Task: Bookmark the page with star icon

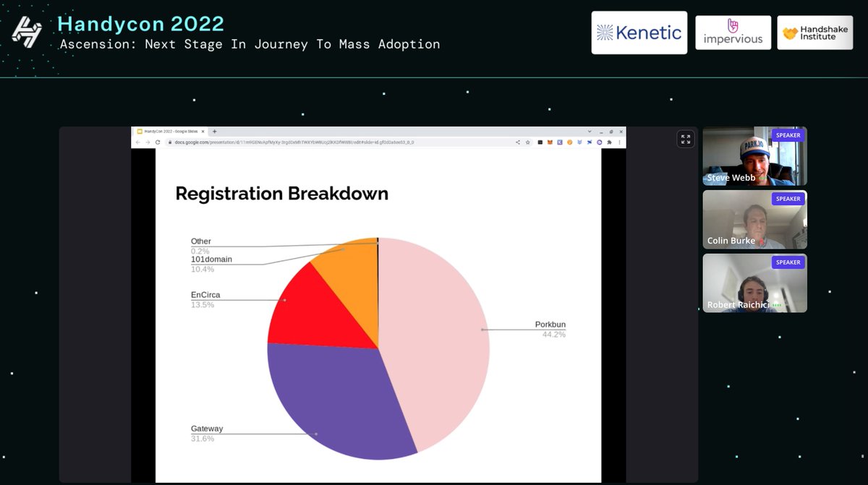Action: tap(528, 142)
